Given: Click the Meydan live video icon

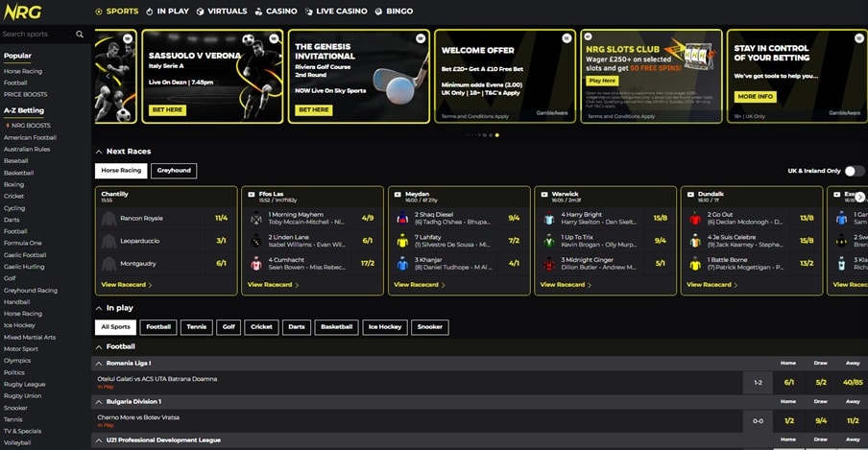Looking at the screenshot, I should pyautogui.click(x=398, y=194).
